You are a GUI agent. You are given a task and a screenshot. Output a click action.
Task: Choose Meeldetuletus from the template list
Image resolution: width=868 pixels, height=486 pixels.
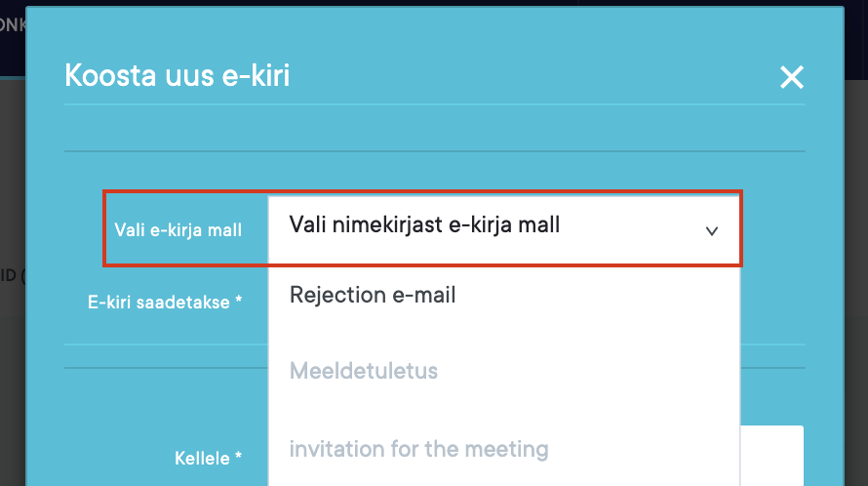pyautogui.click(x=364, y=371)
